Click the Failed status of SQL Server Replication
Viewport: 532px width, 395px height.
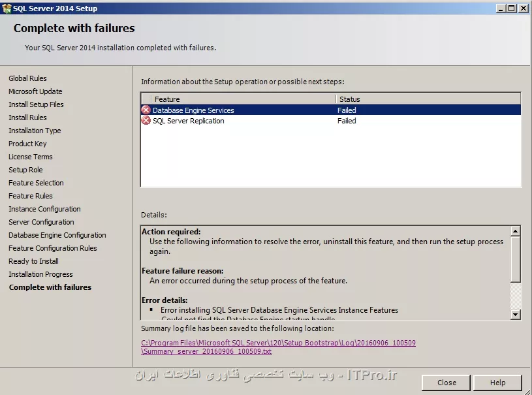tap(347, 121)
